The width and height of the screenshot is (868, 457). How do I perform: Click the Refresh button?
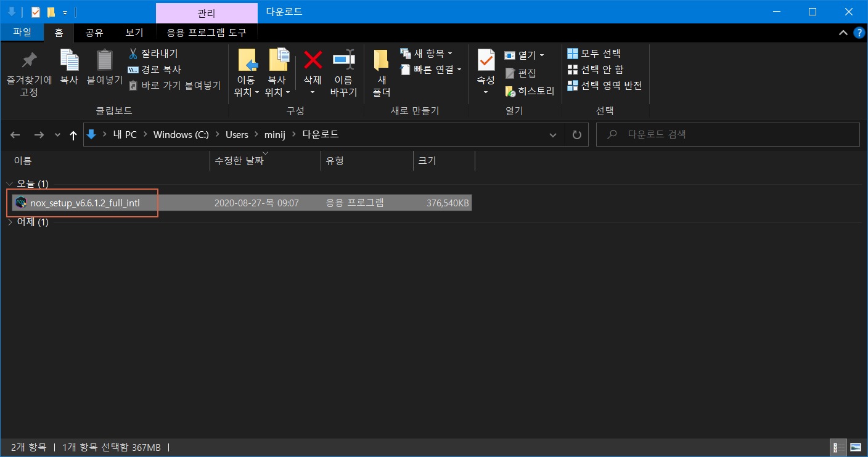click(576, 135)
